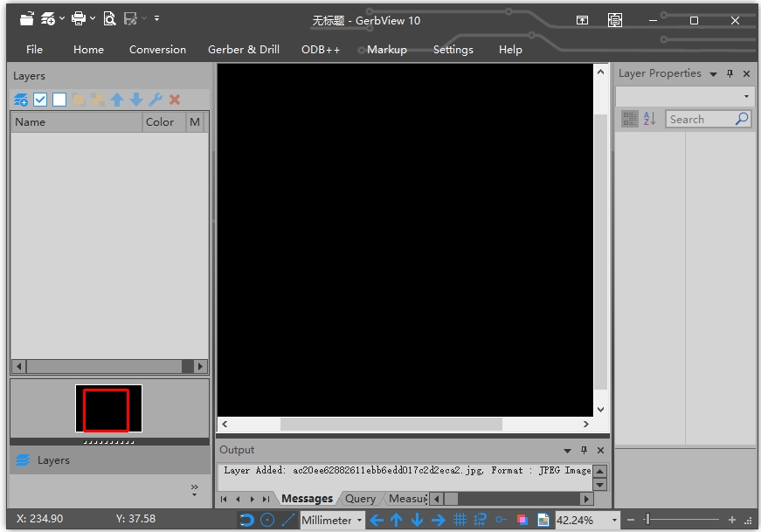Open the Gerber & Drill menu
This screenshot has height=532, width=761.
(244, 50)
